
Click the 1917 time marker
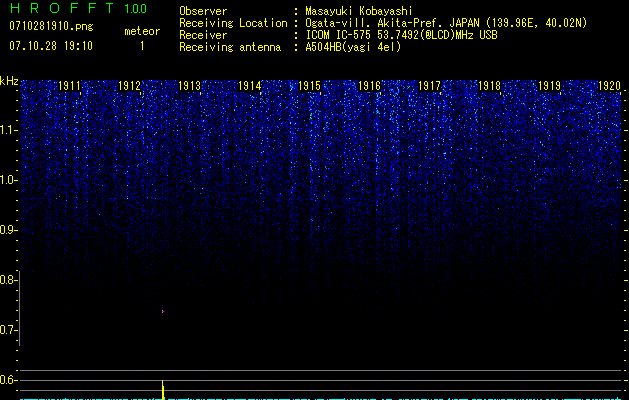click(x=429, y=86)
